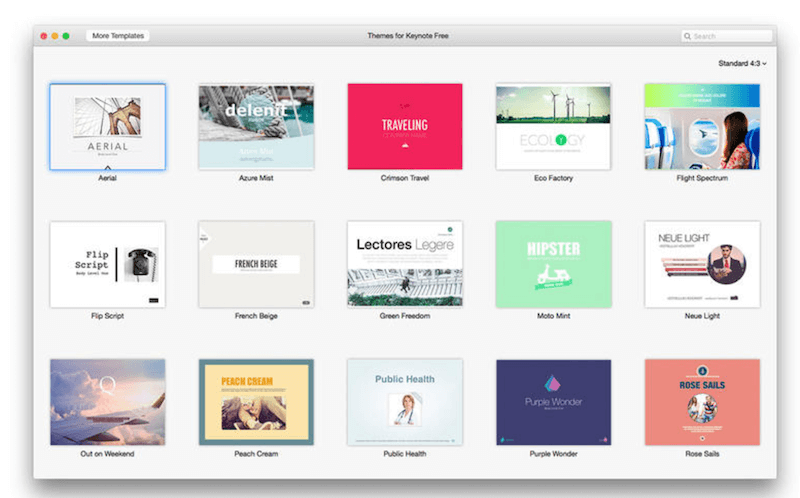Select the Aerial theme thumbnail

[108, 127]
